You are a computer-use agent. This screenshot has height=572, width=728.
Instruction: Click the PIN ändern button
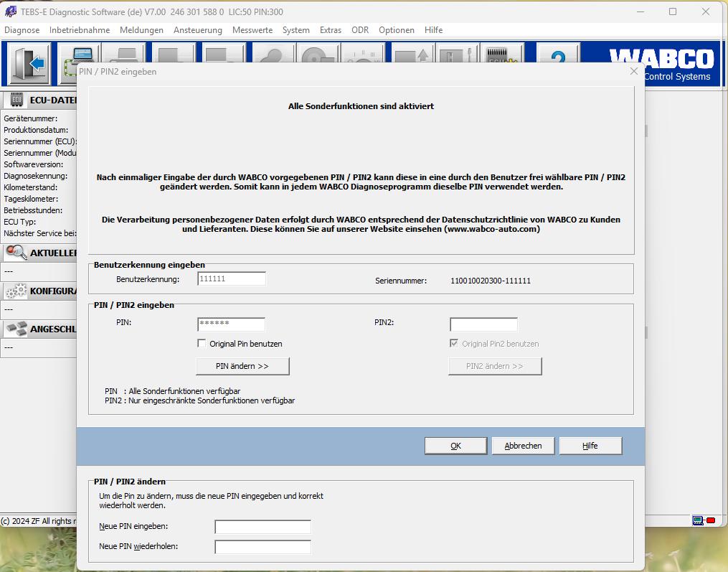pyautogui.click(x=242, y=366)
